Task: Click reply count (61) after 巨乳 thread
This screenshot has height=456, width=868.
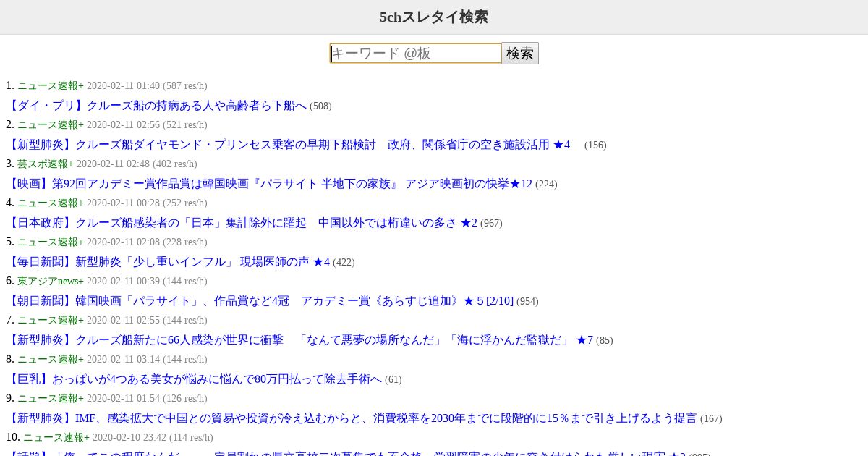Action: tap(393, 380)
